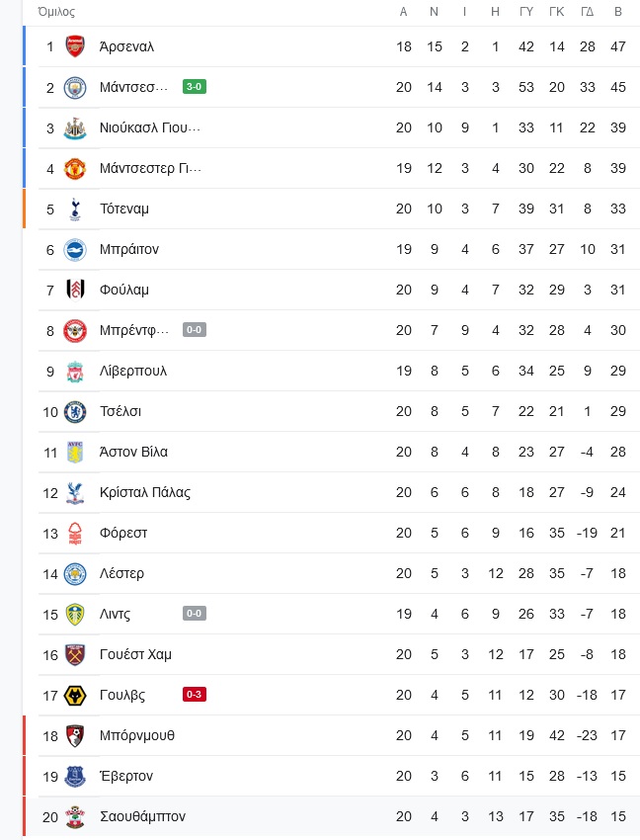Image resolution: width=640 pixels, height=840 pixels.
Task: Click the Σαουθάμπτον row name
Action: (x=142, y=816)
